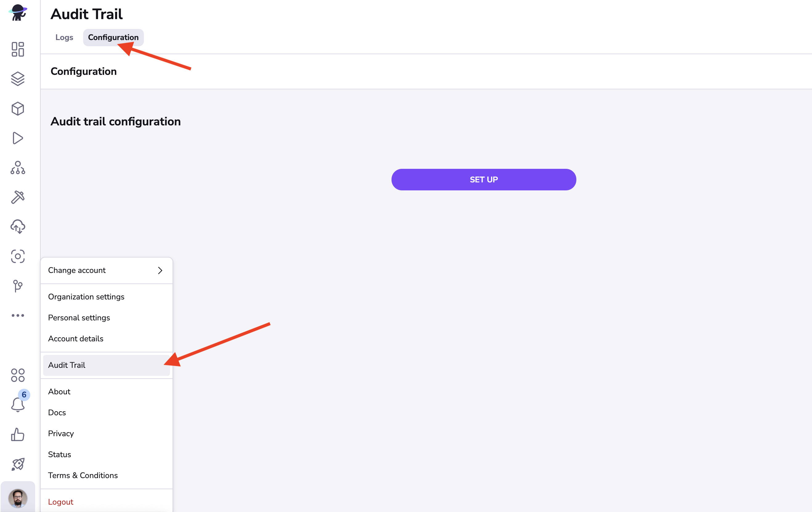
Task: Click the user avatar photo
Action: click(x=18, y=498)
